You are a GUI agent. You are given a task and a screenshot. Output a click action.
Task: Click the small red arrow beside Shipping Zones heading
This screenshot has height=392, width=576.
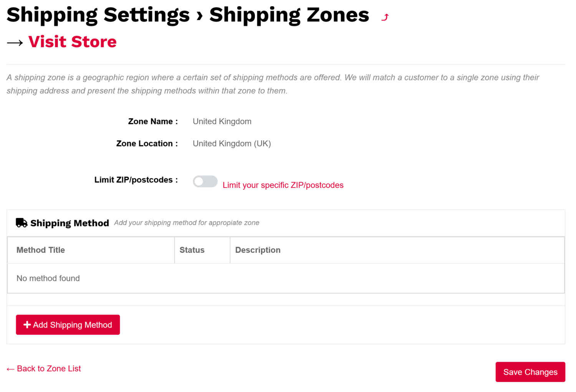pos(385,17)
